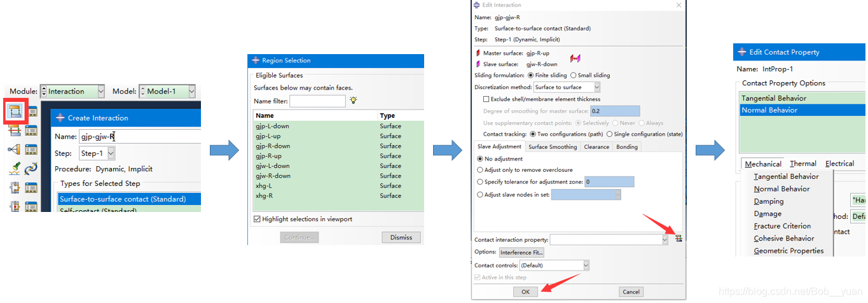
Task: Open the Interaction Manager icon
Action: point(31,111)
